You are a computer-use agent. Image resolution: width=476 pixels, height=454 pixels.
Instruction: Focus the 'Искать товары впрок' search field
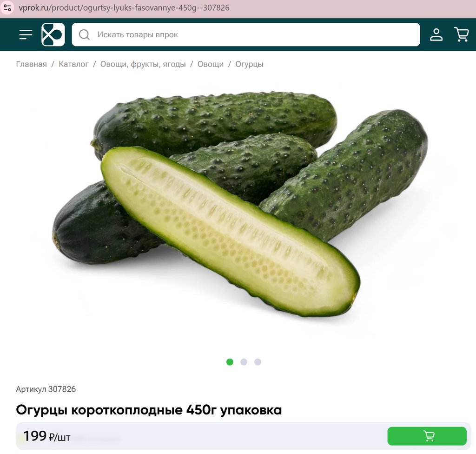(246, 34)
